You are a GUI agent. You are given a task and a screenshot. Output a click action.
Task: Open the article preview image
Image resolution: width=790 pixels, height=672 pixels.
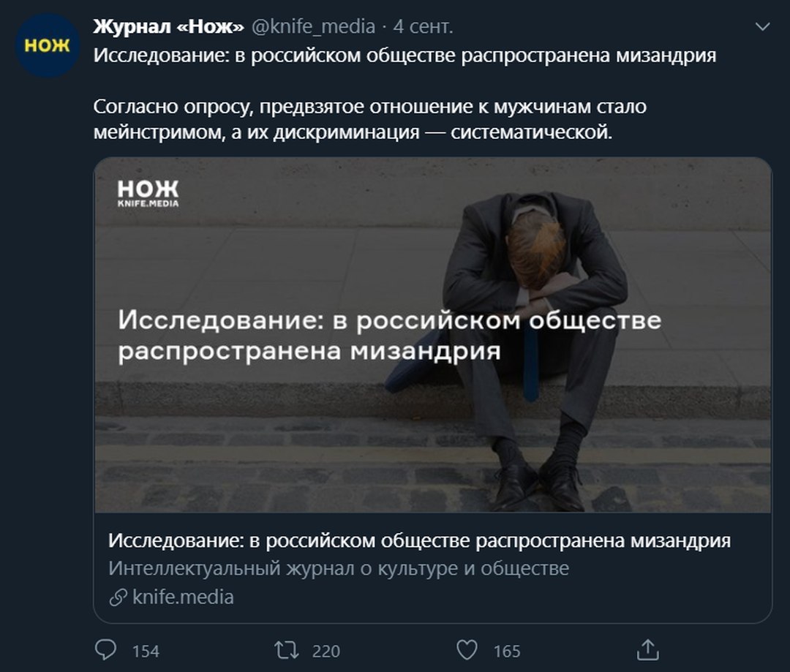(x=433, y=335)
